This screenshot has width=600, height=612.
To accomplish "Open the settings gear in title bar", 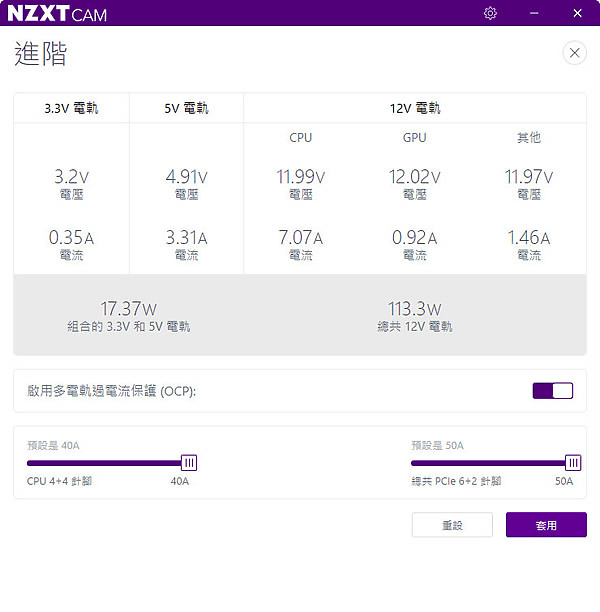I will (x=490, y=13).
